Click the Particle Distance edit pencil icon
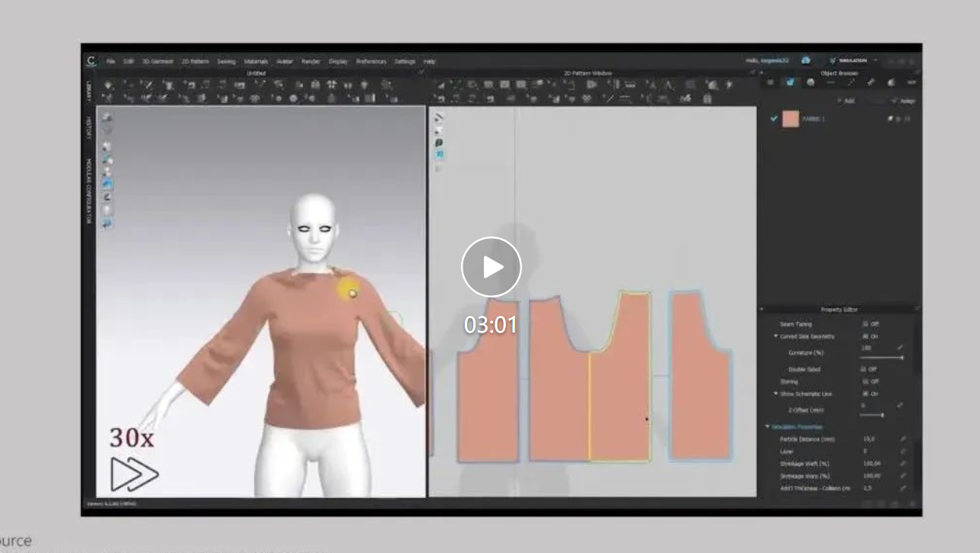Image resolution: width=980 pixels, height=553 pixels. [x=903, y=439]
